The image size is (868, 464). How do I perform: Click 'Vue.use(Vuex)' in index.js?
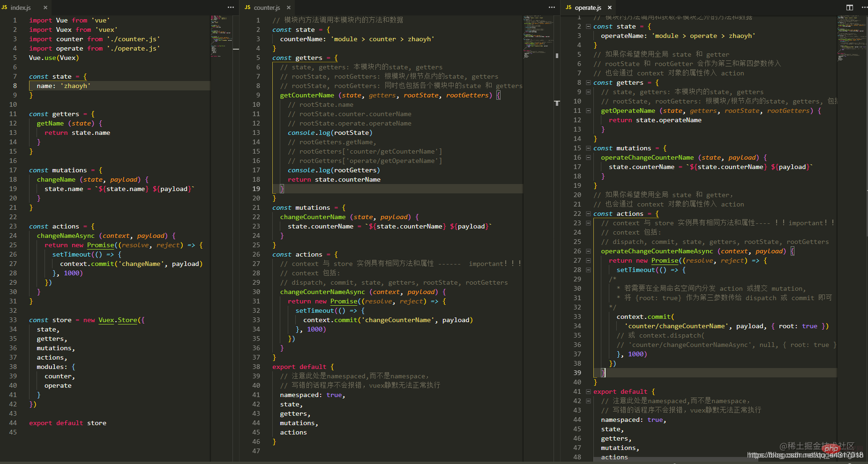click(x=54, y=58)
